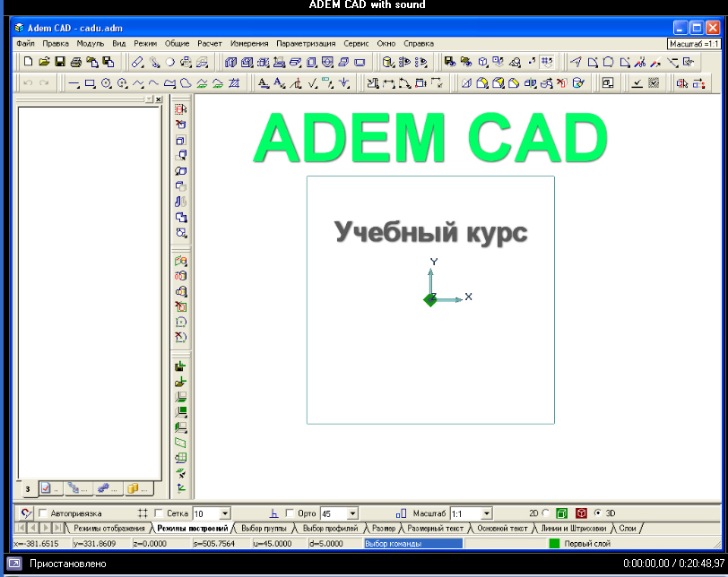Select the left panel tab labeled 3

coord(28,489)
